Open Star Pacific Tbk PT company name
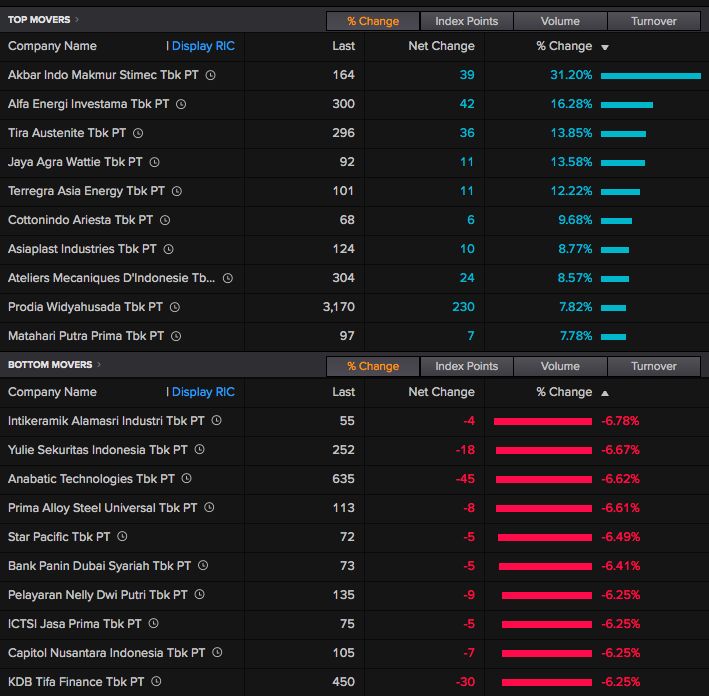 click(x=59, y=537)
